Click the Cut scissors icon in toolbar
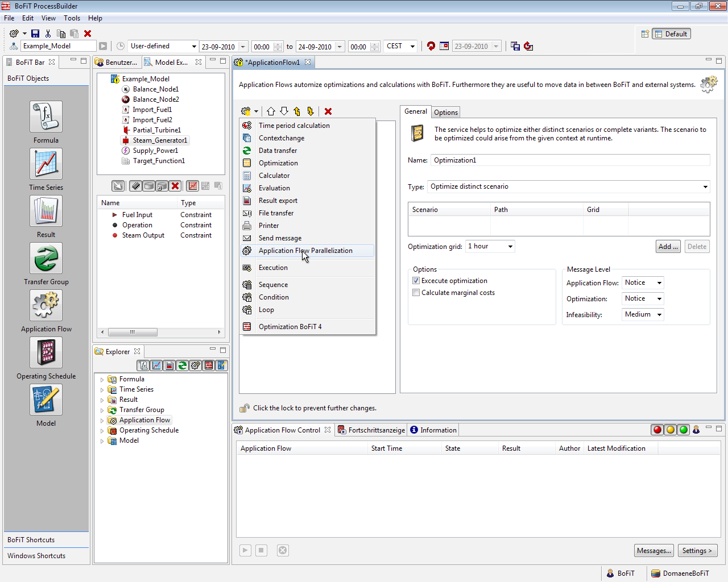The image size is (728, 582). (48, 34)
